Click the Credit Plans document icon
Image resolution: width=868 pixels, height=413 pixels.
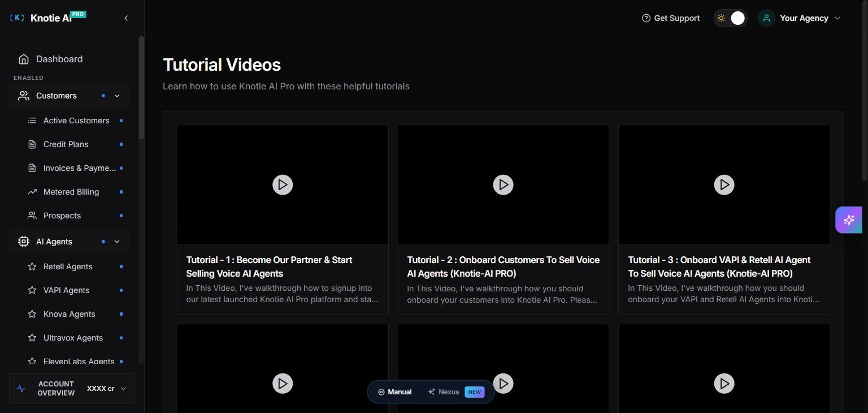click(32, 144)
